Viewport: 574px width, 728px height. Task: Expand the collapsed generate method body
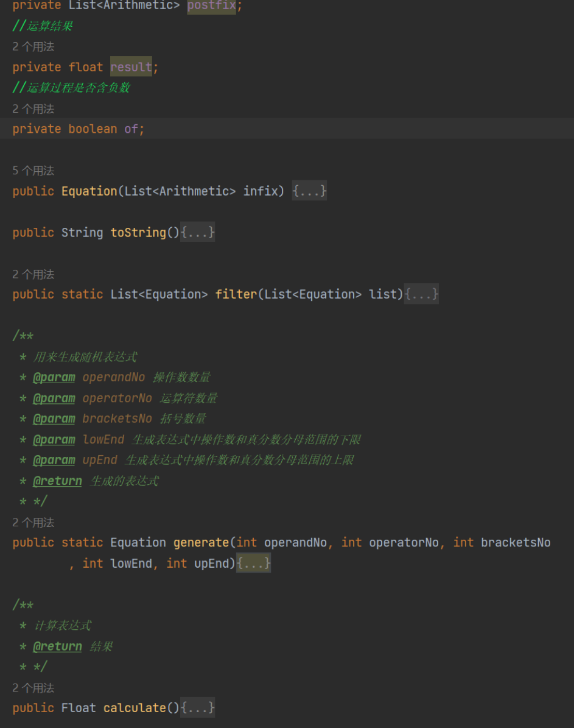253,564
